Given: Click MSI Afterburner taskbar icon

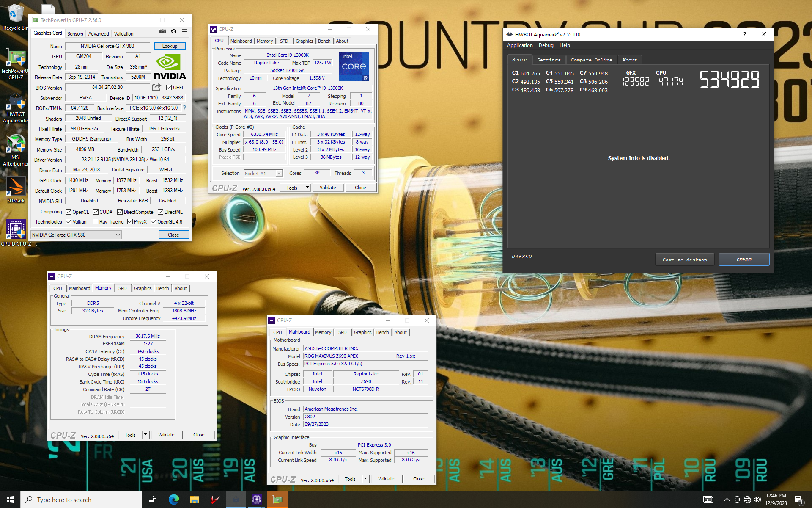Looking at the screenshot, I should (x=215, y=500).
